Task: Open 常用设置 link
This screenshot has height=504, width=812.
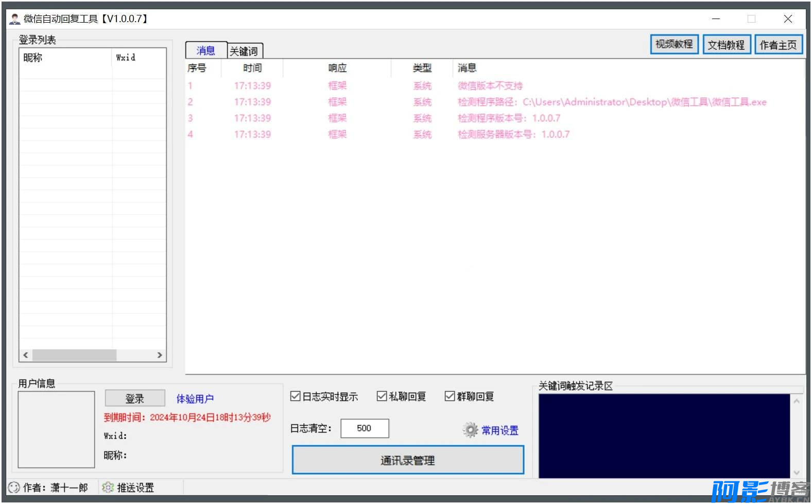Action: pos(500,430)
